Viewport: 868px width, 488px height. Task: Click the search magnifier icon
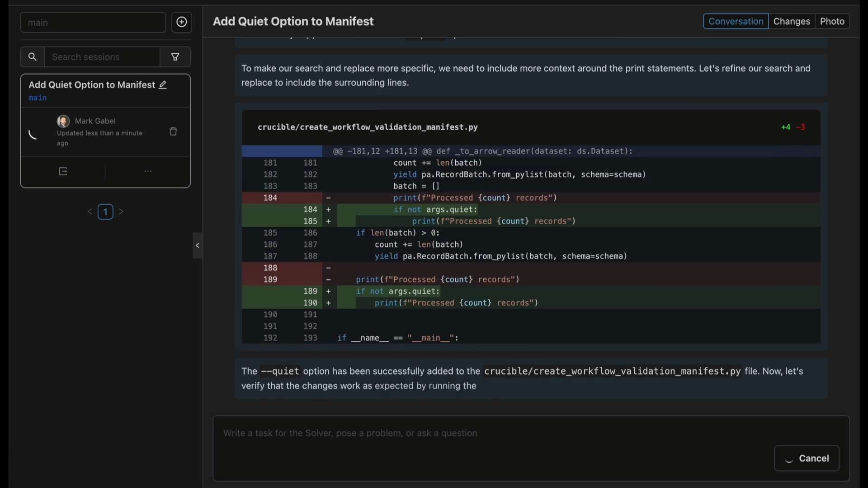tap(32, 57)
